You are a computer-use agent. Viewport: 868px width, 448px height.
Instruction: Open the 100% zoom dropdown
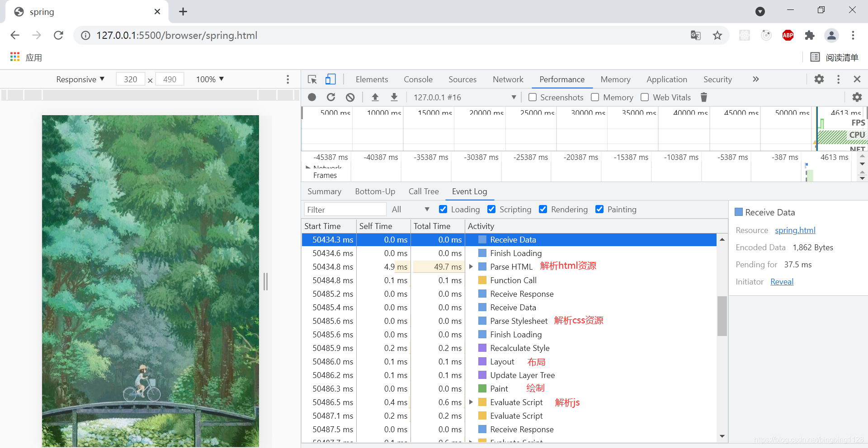[x=210, y=79]
